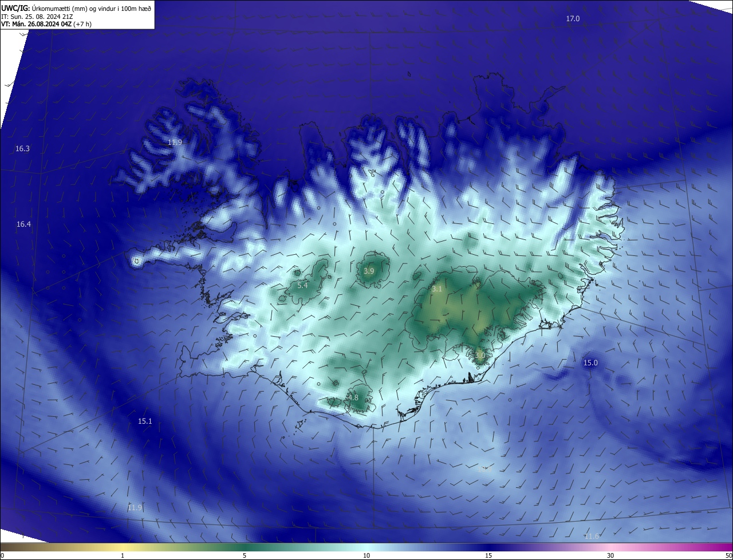Viewport: 733px width, 560px height.
Task: Select the 16.3 value label
Action: (22, 149)
